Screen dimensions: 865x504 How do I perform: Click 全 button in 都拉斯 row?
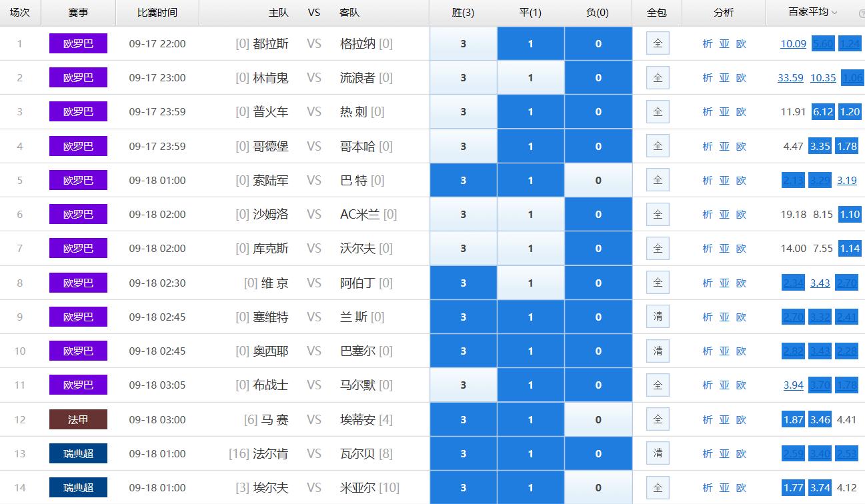coord(658,43)
